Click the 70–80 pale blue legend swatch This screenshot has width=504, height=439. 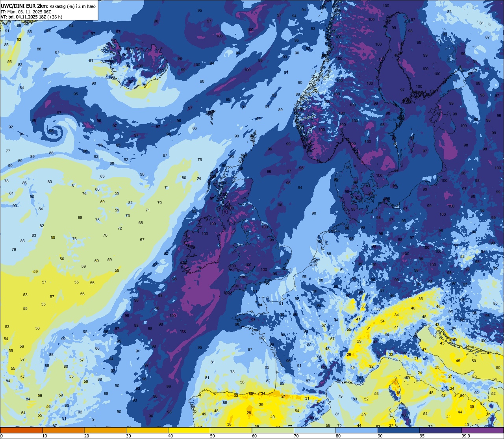coord(315,430)
